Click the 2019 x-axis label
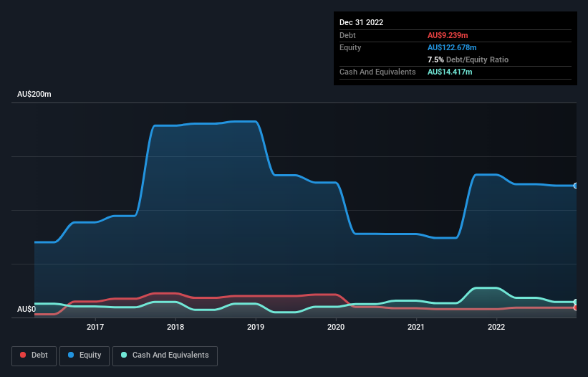588x377 pixels. [x=256, y=327]
